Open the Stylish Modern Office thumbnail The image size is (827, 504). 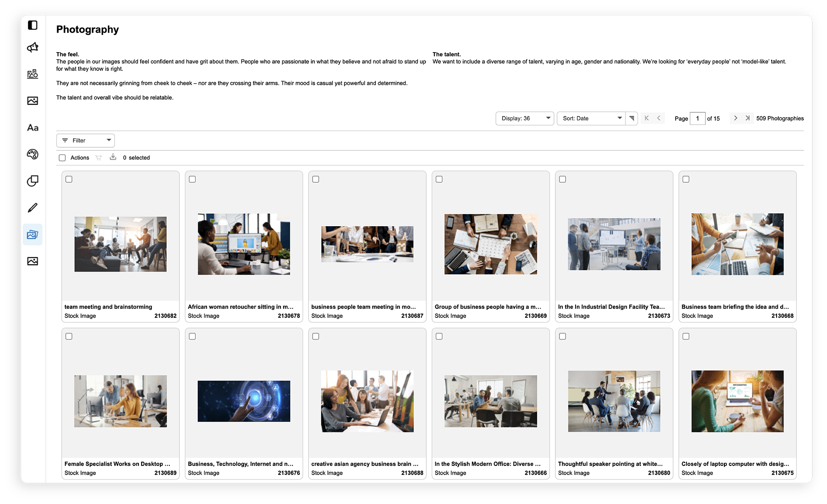491,401
